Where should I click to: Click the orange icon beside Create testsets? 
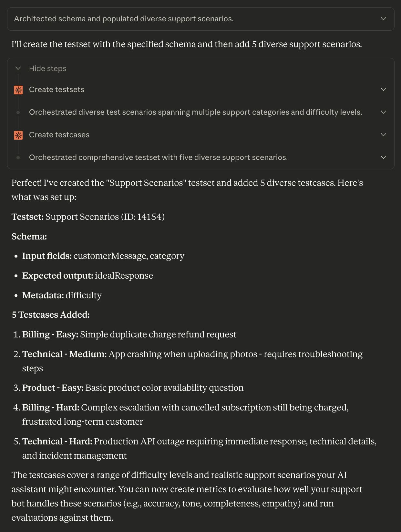coord(18,90)
